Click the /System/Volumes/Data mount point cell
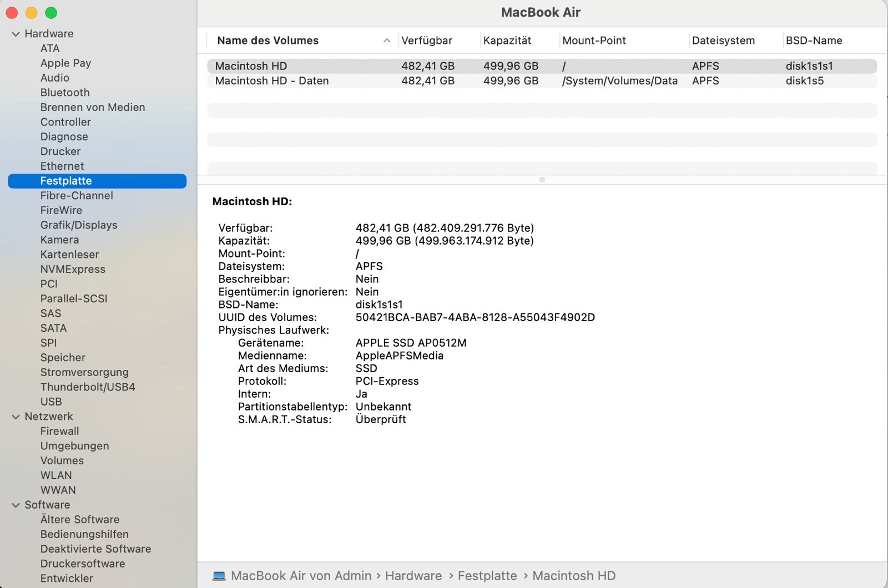This screenshot has width=888, height=588. 620,81
